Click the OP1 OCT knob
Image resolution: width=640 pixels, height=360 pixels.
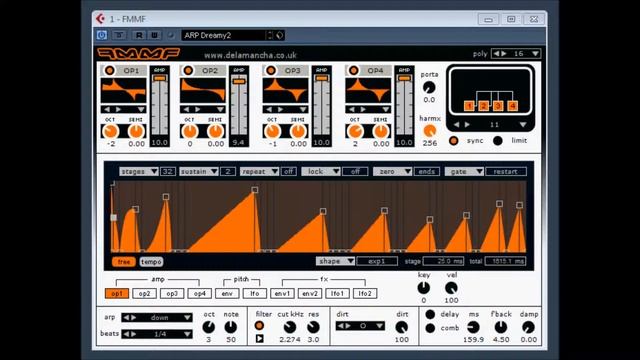110,131
